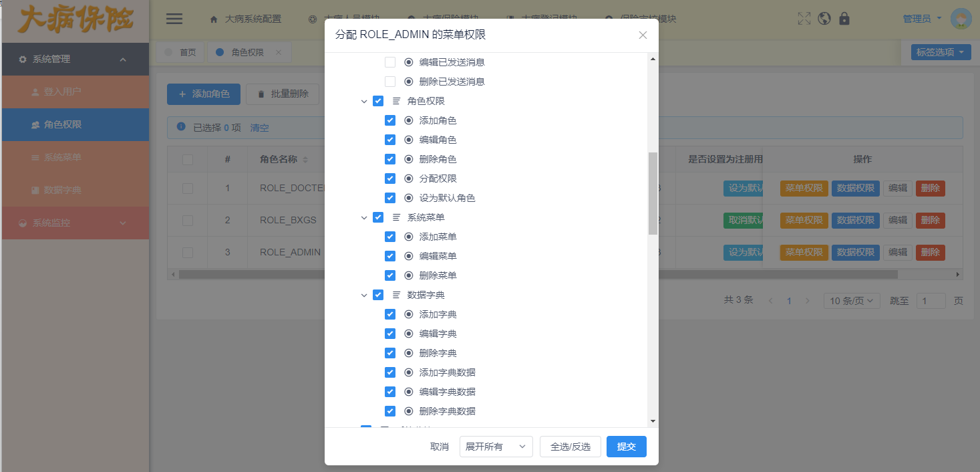This screenshot has height=472, width=980.
Task: Check the 删除已发送消息 checkbox
Action: pos(390,82)
